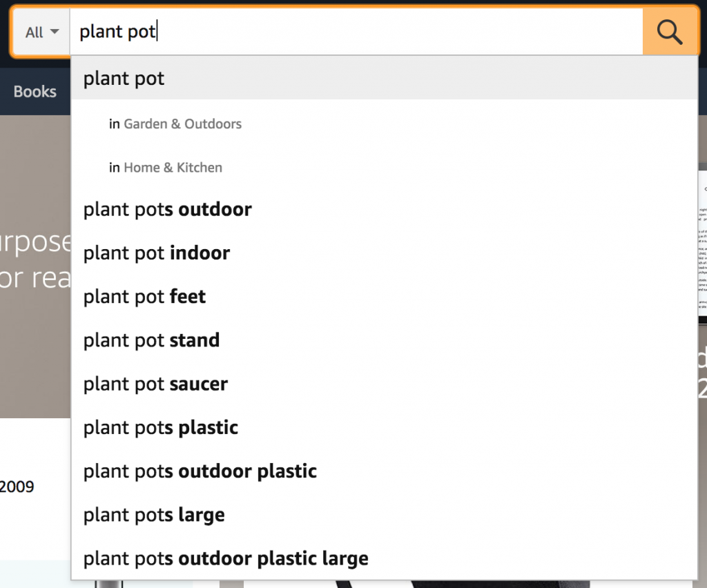This screenshot has width=707, height=588.
Task: Search plant pot in Garden & Outdoors
Action: [182, 124]
